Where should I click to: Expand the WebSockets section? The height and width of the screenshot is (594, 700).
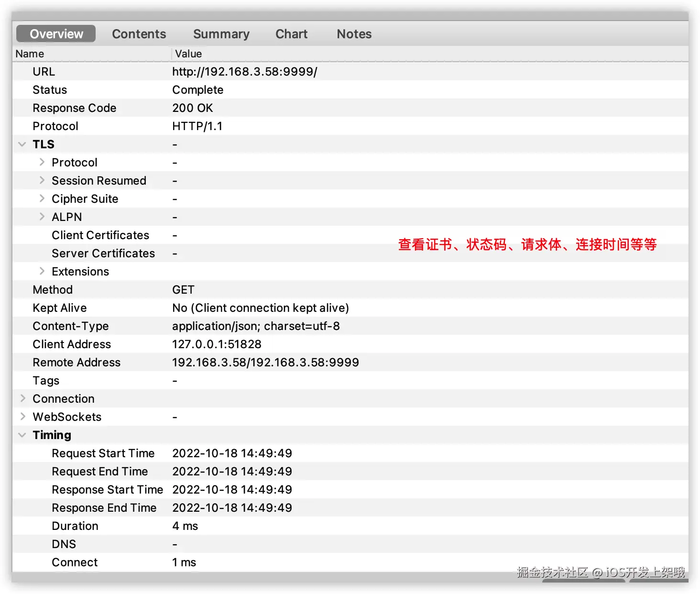(22, 417)
